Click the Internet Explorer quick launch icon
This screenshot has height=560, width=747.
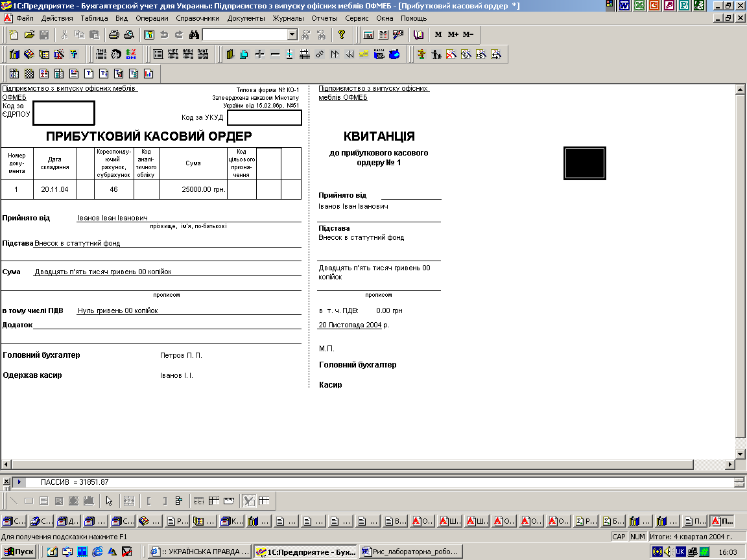(x=97, y=552)
